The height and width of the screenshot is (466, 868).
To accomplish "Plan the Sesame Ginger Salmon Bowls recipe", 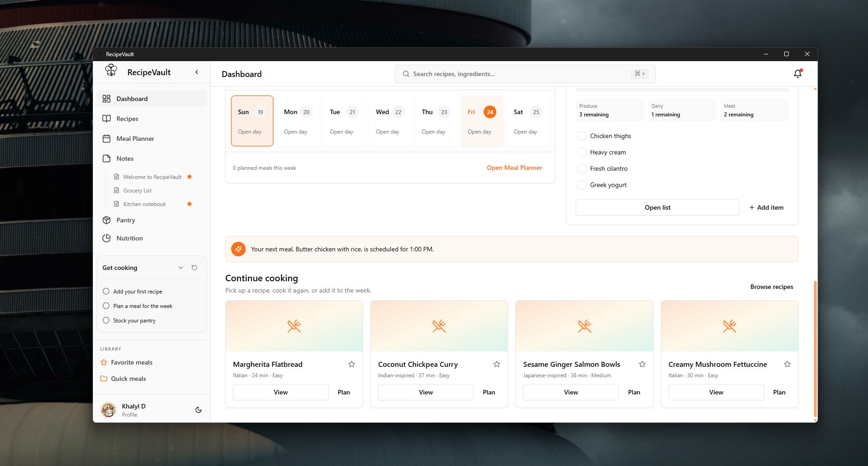I will (x=634, y=392).
